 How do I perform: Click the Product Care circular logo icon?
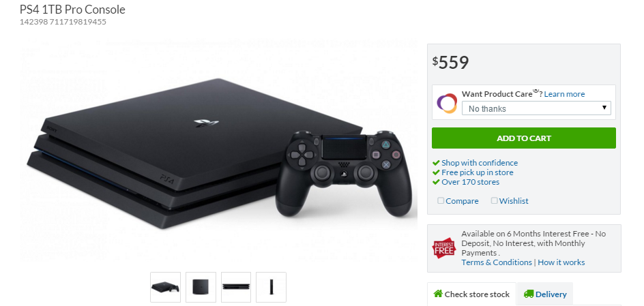(x=447, y=103)
